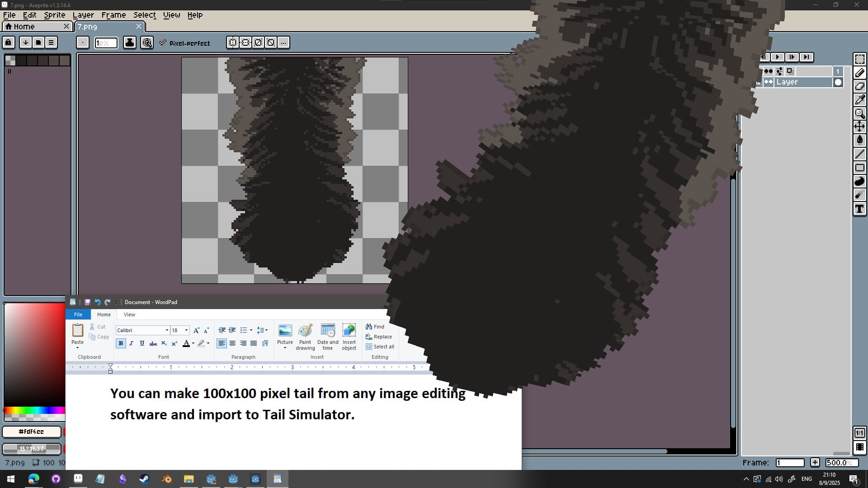Choose the Text tool
This screenshot has width=868, height=488.
pyautogui.click(x=860, y=209)
